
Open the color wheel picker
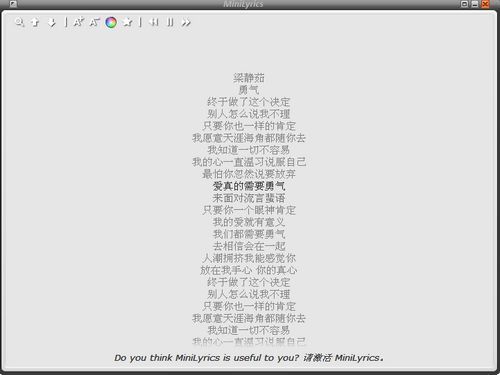[x=111, y=22]
